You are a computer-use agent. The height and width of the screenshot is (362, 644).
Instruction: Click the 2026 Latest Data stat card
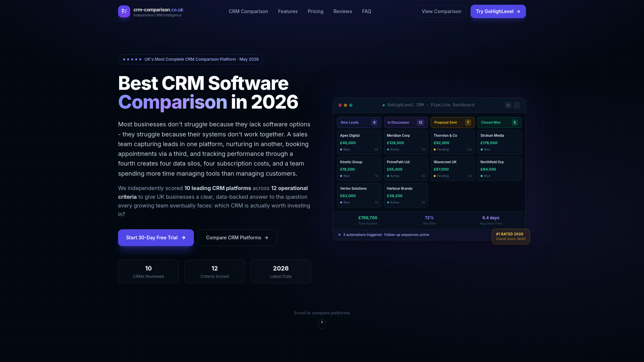(281, 271)
